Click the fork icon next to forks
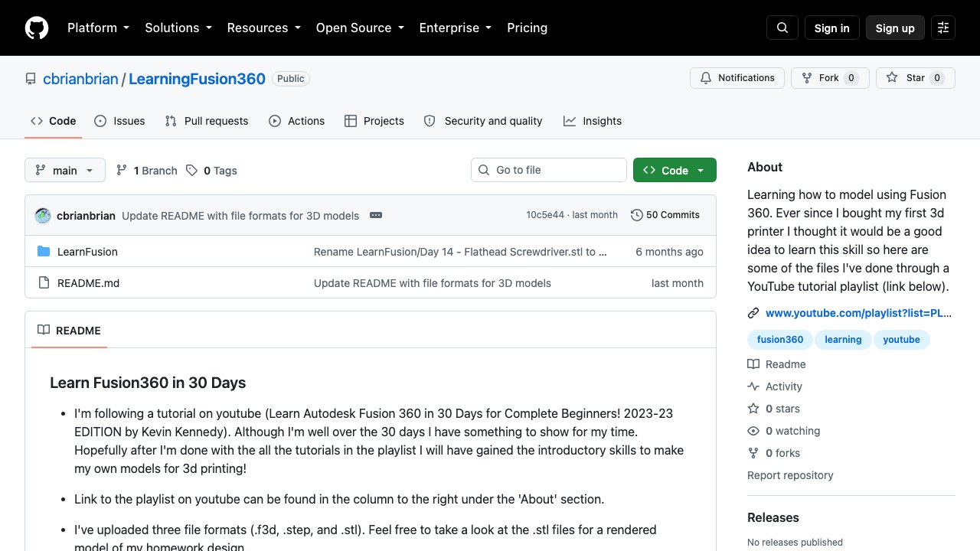The width and height of the screenshot is (980, 551). click(753, 453)
